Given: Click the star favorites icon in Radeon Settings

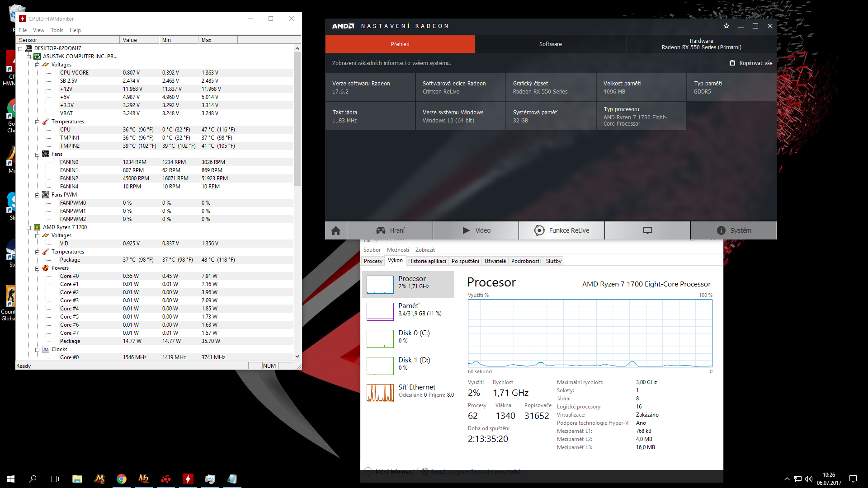Looking at the screenshot, I should tap(726, 26).
